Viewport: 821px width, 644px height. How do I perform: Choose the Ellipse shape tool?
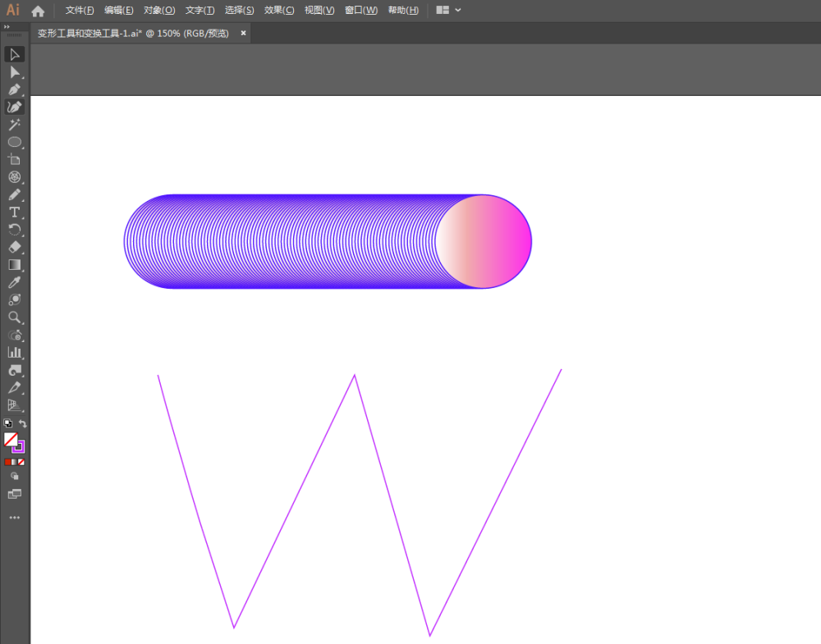15,142
